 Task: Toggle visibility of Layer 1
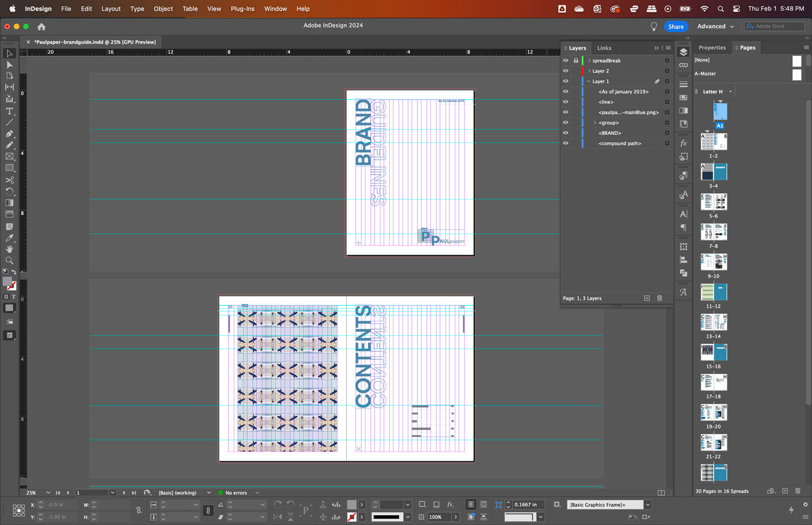click(x=565, y=81)
